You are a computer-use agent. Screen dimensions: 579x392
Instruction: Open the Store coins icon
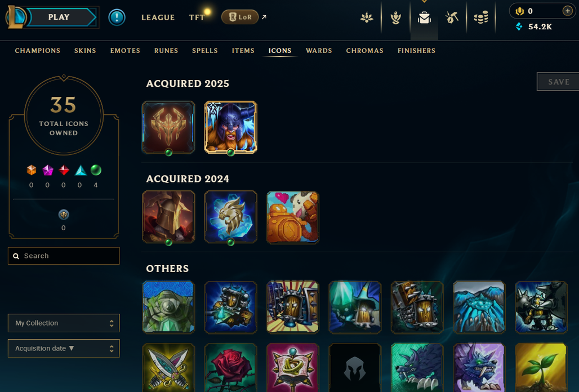481,17
